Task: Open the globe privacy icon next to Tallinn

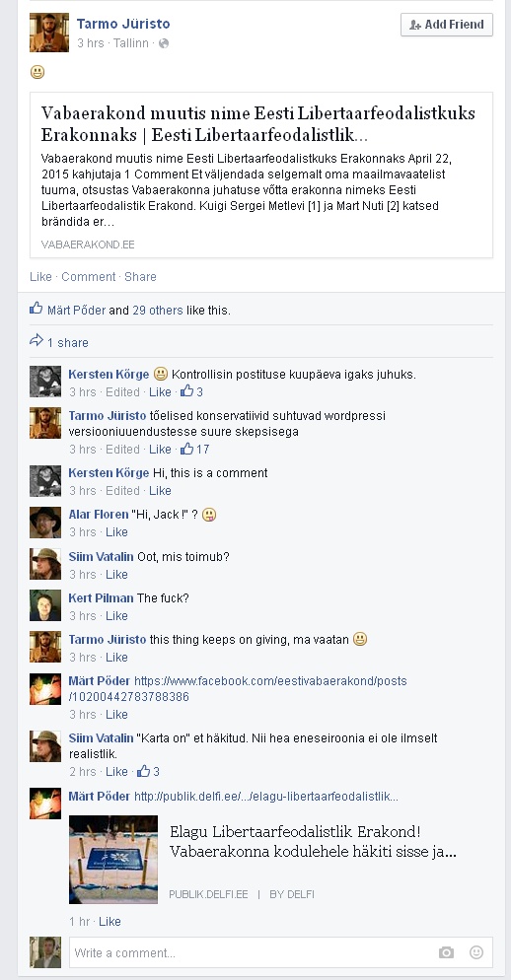Action: [164, 43]
